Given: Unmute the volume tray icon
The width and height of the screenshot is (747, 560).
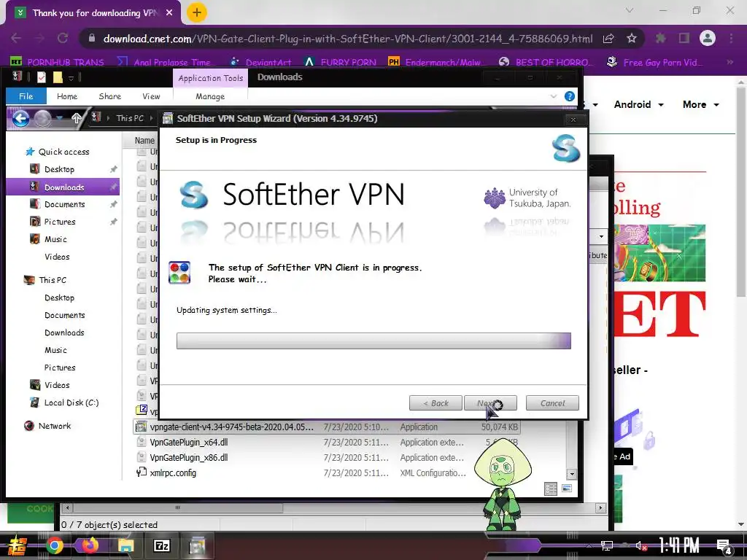Looking at the screenshot, I should [x=640, y=545].
